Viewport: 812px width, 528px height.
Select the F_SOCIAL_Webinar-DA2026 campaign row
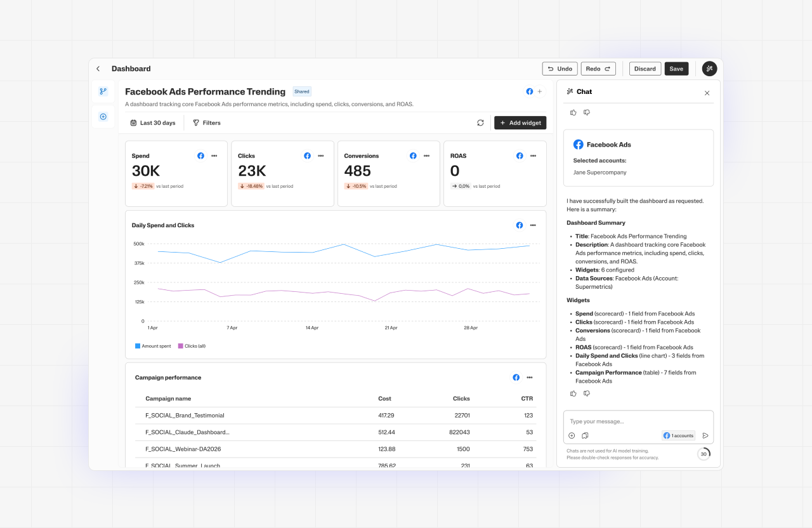(336, 449)
